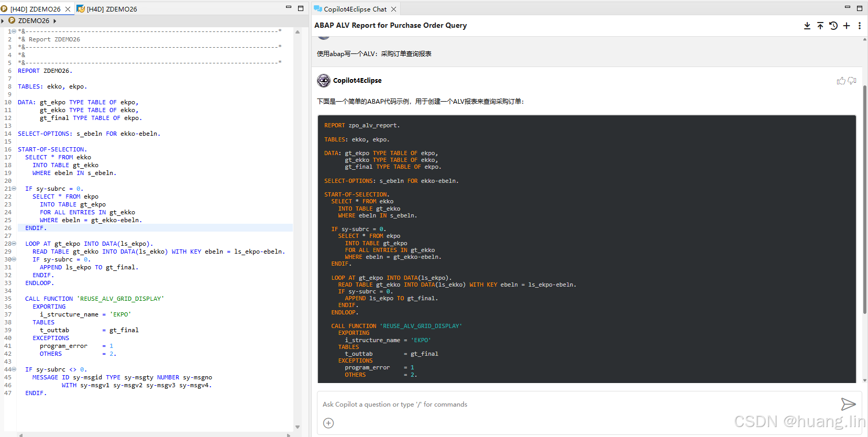Click the ZDEMO26 breadcrumb label
This screenshot has width=868, height=437.
pyautogui.click(x=34, y=21)
